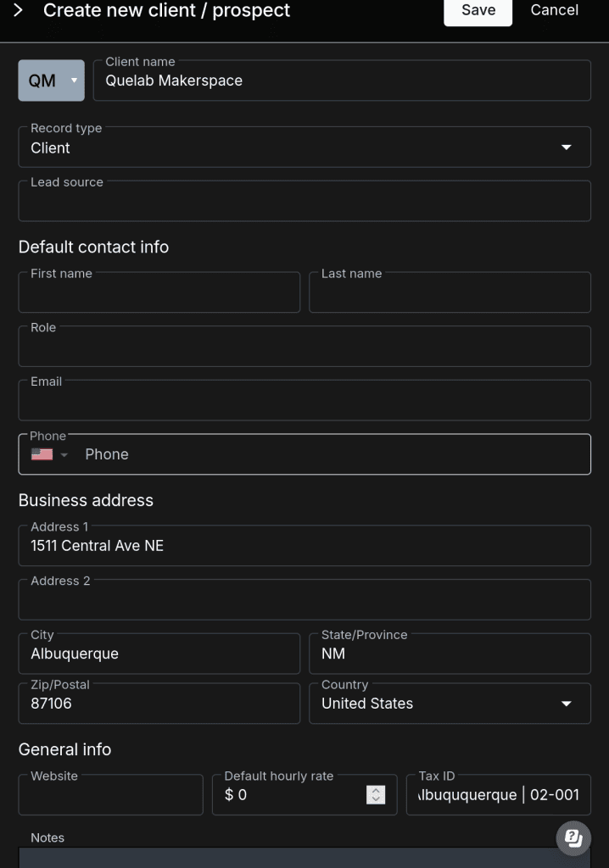The image size is (609, 868).
Task: Click the Cancel button
Action: [x=554, y=10]
